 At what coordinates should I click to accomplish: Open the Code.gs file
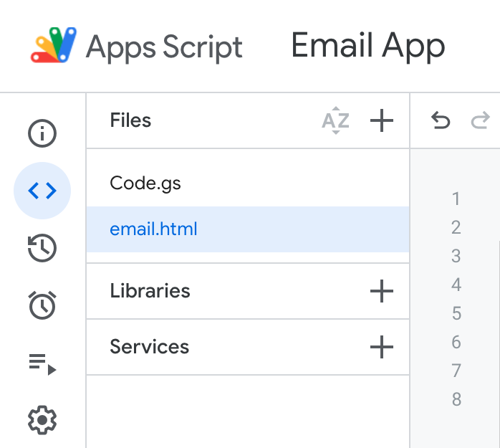click(247, 184)
